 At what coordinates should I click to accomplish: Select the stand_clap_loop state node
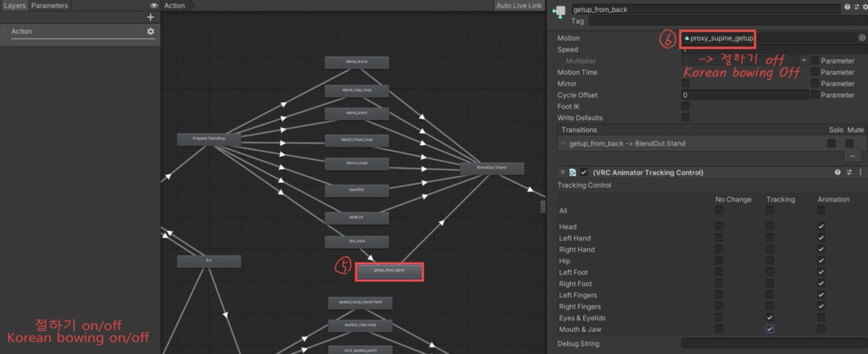tap(357, 91)
